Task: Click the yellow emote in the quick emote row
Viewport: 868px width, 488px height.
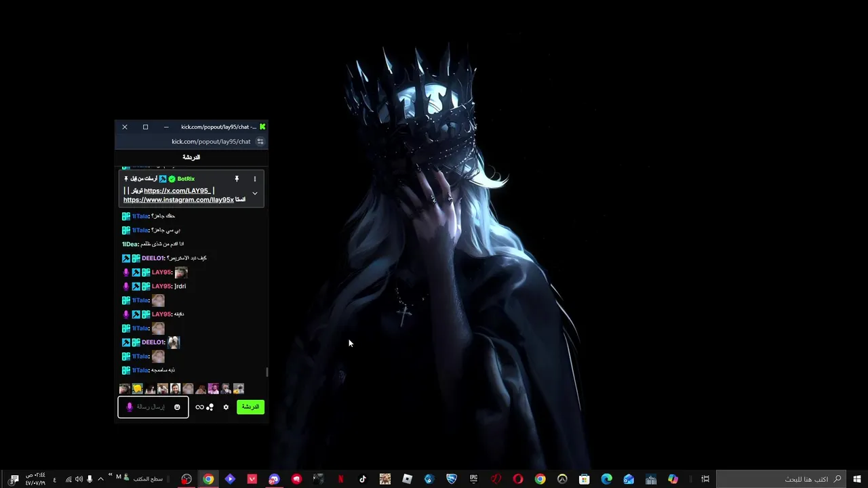Action: pyautogui.click(x=137, y=388)
